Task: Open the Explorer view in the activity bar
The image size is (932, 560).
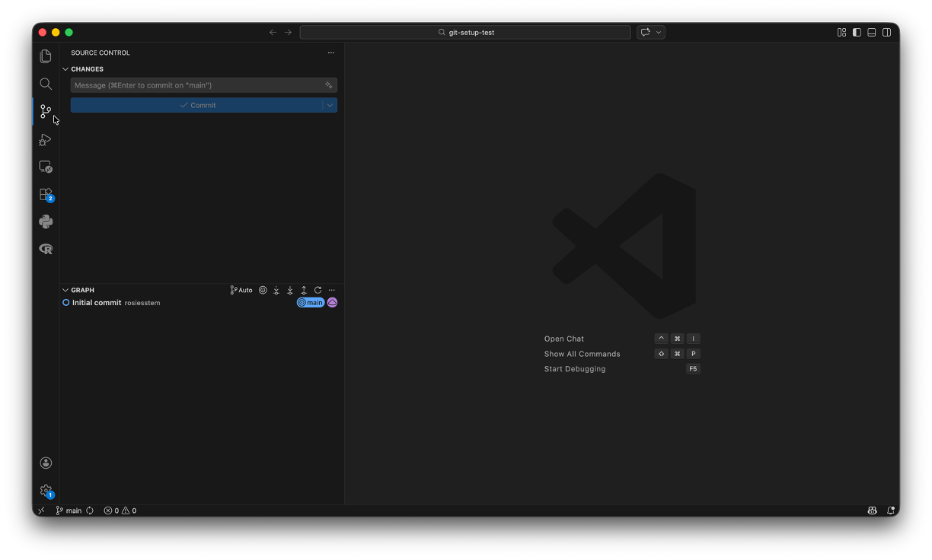Action: click(46, 56)
